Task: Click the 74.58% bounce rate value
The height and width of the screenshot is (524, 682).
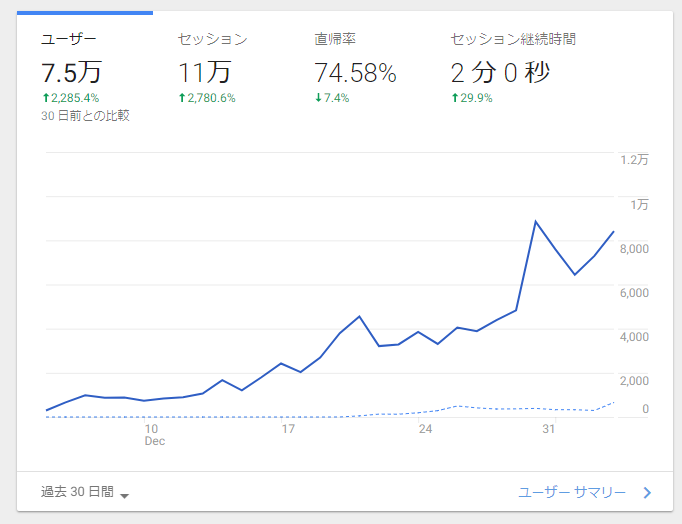Action: click(355, 73)
